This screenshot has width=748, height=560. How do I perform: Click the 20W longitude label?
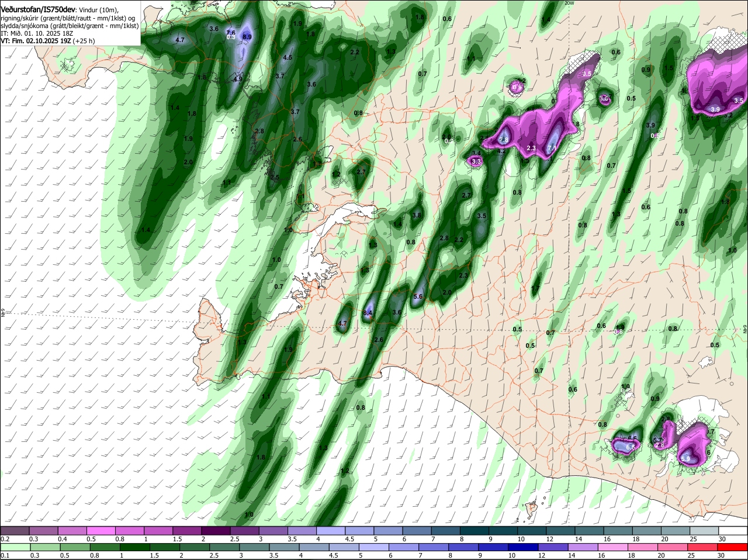569,3
